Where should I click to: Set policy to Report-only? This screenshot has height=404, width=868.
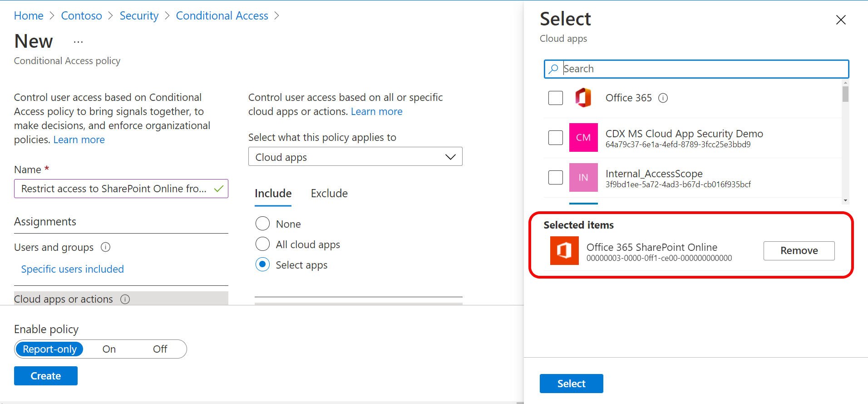pyautogui.click(x=49, y=349)
